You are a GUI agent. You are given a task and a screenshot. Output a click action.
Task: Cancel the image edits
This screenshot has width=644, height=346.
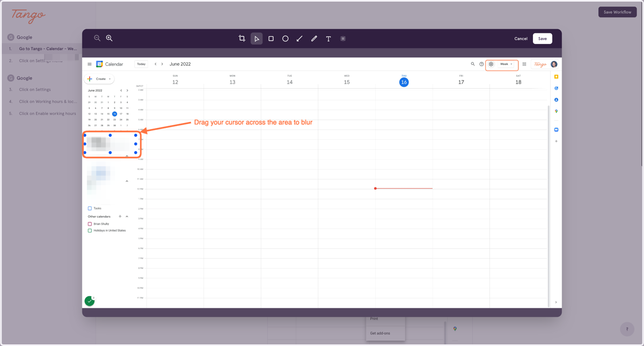tap(521, 39)
